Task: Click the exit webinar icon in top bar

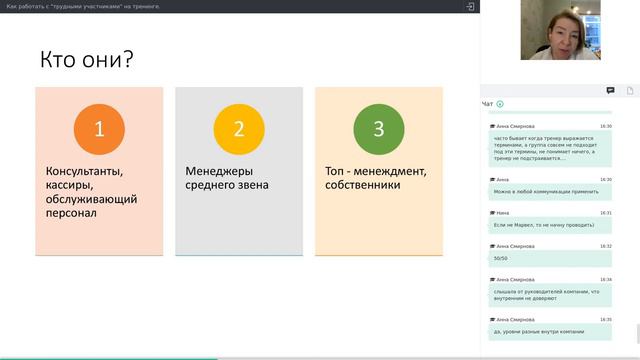Action: (470, 7)
